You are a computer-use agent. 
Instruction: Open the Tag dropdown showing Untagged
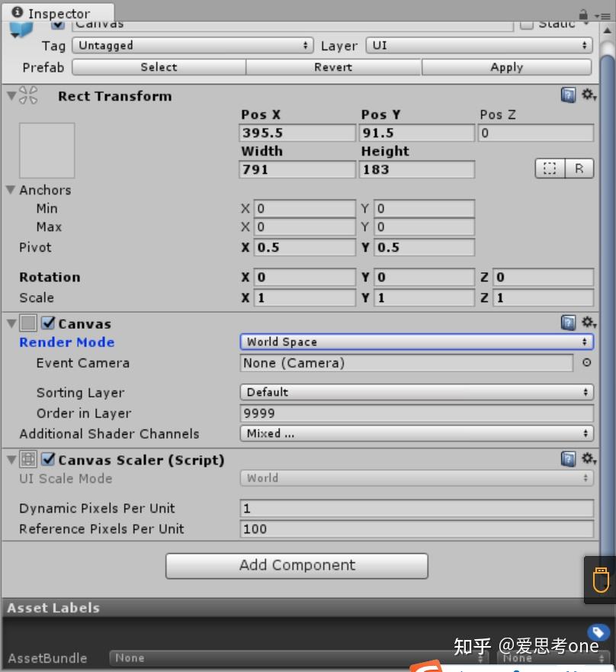click(193, 46)
